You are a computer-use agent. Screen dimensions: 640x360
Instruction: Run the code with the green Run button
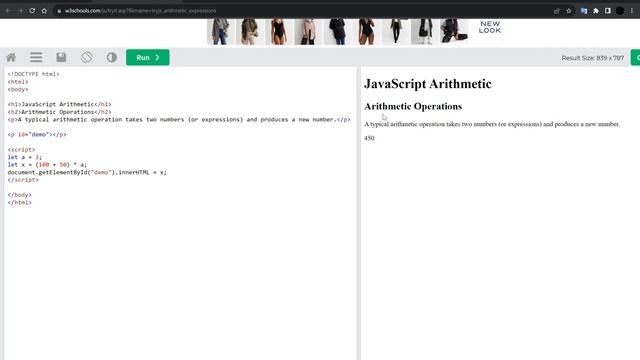pos(148,58)
